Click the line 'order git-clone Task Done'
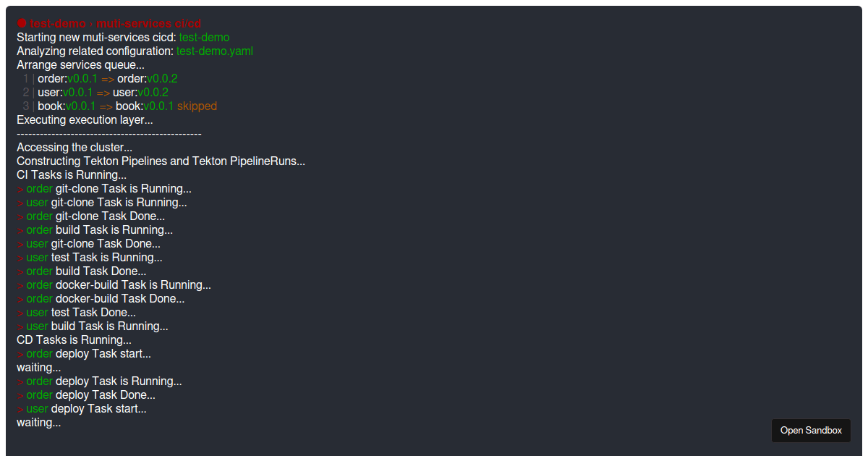 pos(91,216)
